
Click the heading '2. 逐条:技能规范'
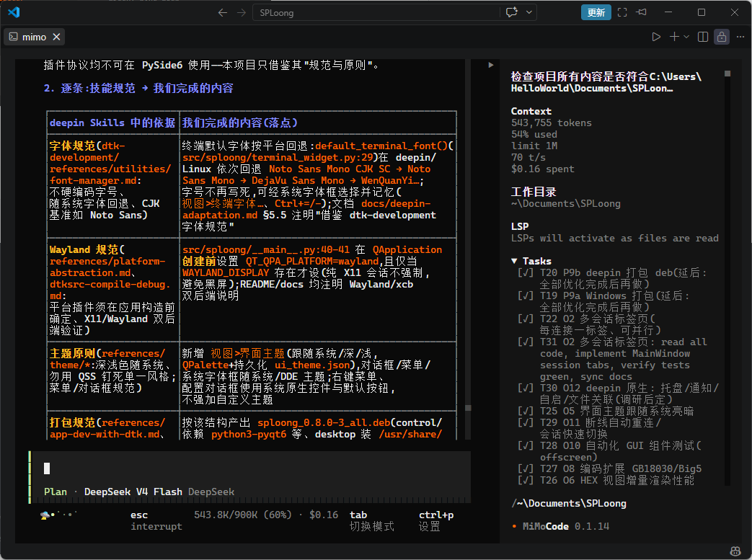click(89, 88)
